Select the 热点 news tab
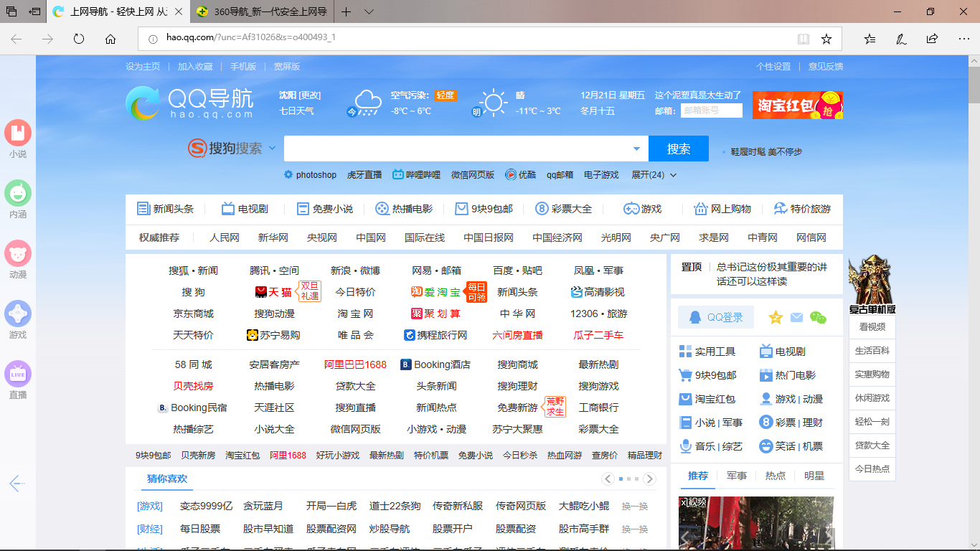 coord(776,476)
